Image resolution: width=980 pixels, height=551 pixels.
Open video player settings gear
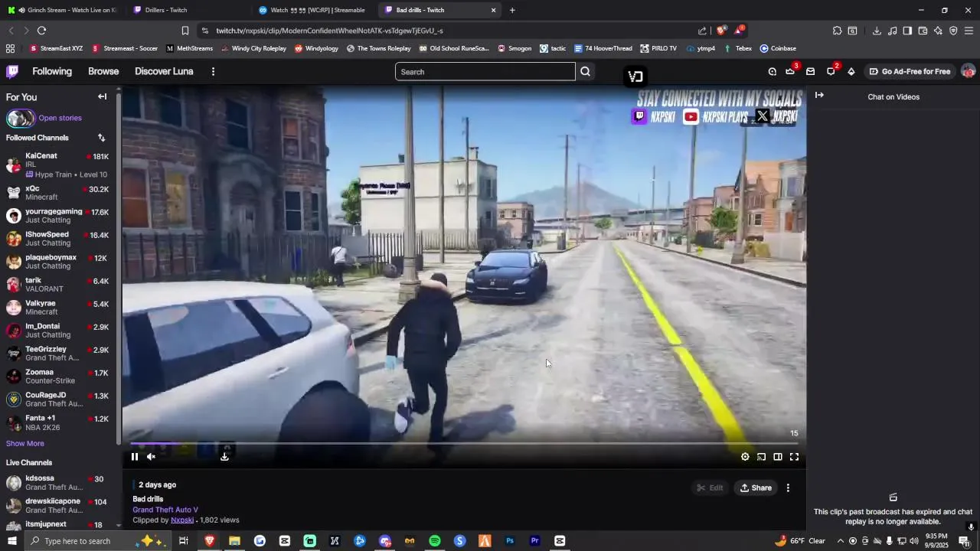(745, 457)
